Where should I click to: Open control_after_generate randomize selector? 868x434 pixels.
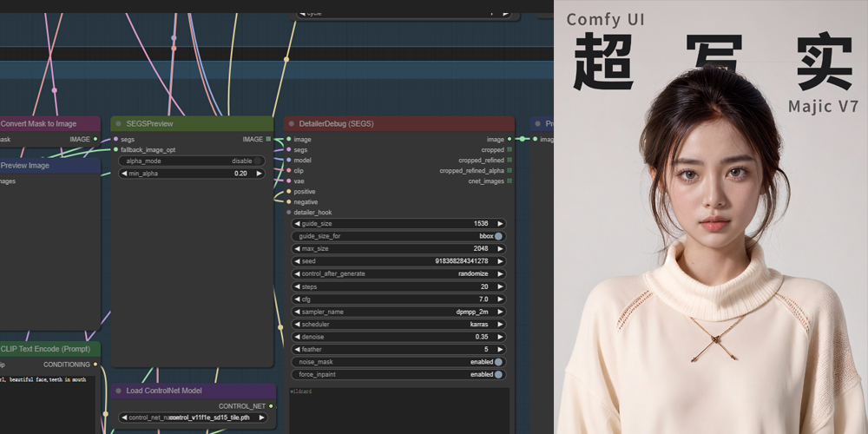(x=398, y=274)
